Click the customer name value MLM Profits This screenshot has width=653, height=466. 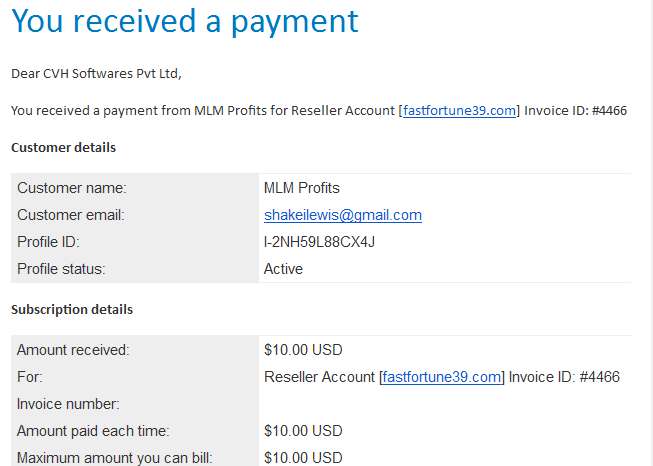point(302,188)
